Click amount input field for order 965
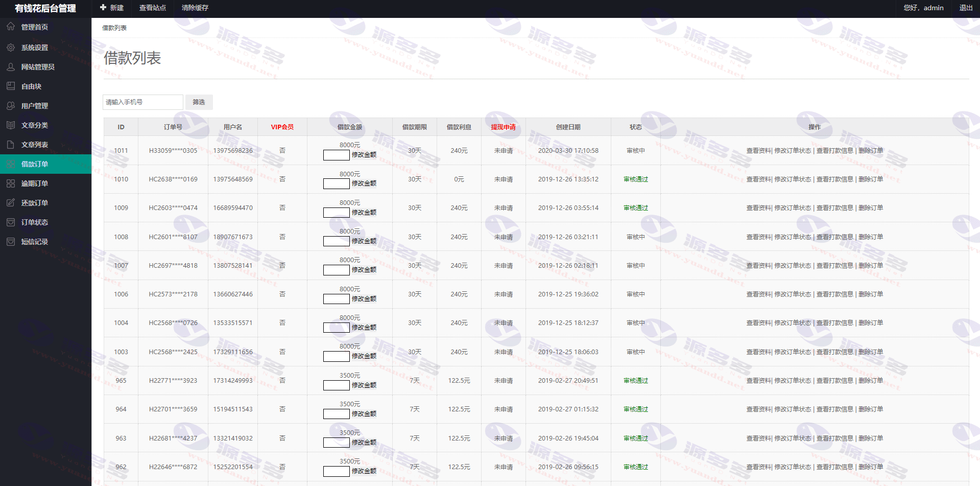The image size is (980, 486). (337, 385)
